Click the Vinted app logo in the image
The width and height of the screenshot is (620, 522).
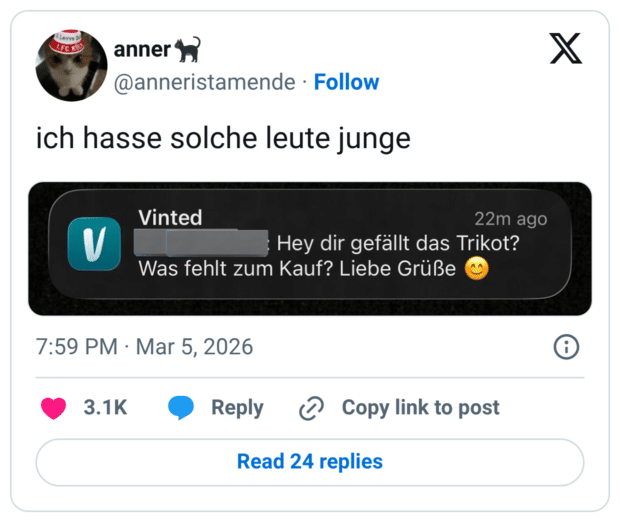click(94, 244)
